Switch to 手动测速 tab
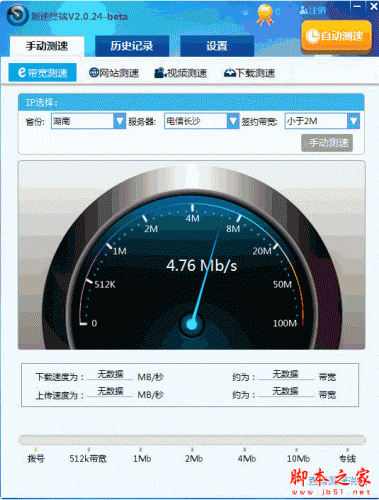Screen dimensions: 379x500 point(47,46)
